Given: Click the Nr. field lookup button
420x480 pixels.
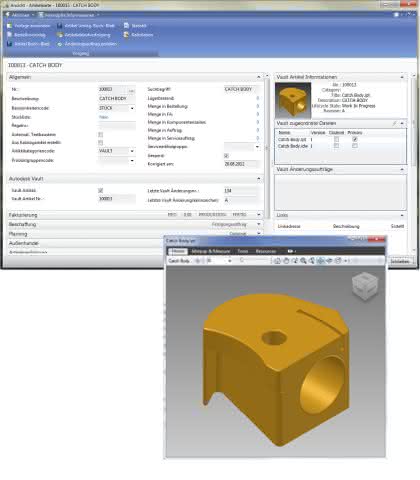Looking at the screenshot, I should 132,90.
